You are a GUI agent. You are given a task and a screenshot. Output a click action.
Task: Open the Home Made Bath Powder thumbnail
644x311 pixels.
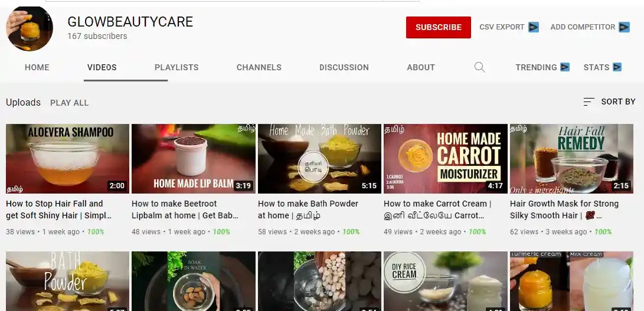[319, 159]
